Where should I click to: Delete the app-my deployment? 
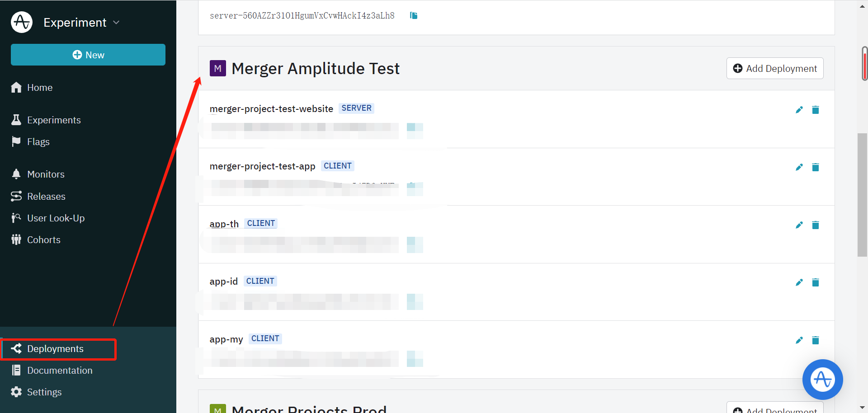point(816,340)
